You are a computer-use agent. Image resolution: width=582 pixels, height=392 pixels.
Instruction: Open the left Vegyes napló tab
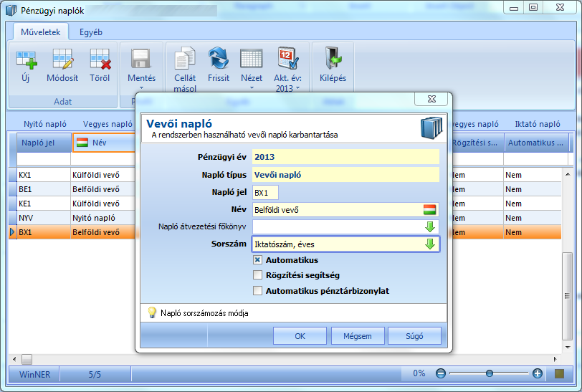[108, 124]
